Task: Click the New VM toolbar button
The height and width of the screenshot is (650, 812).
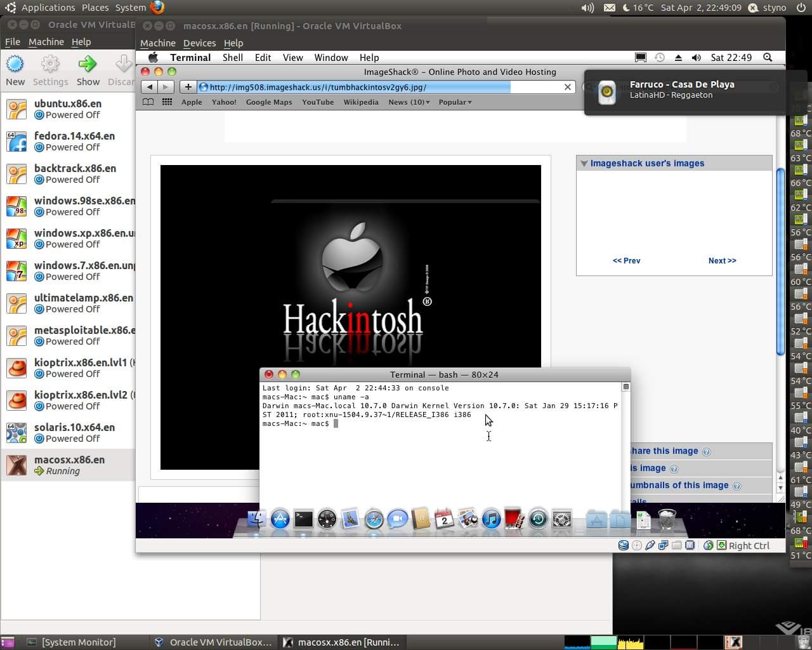Action: pos(15,70)
